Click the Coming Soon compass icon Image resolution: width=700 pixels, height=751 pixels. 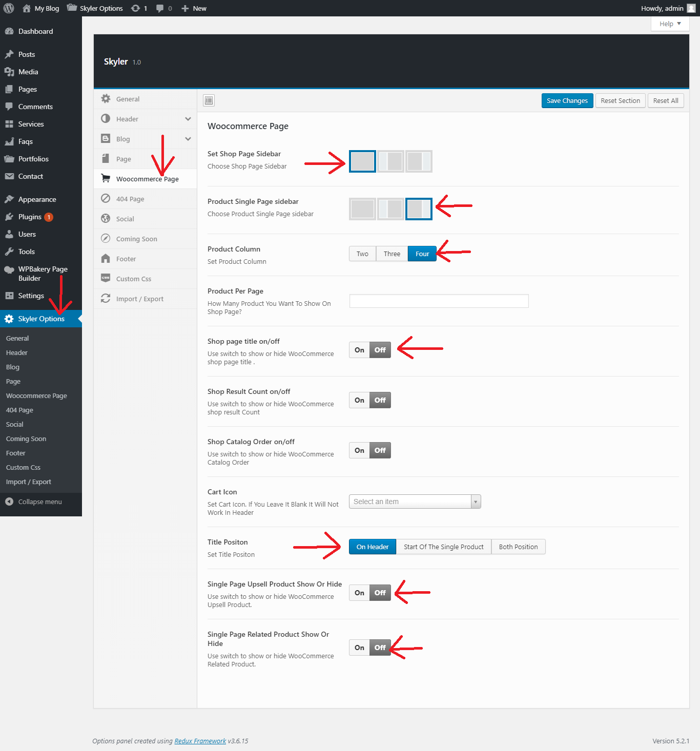[106, 239]
